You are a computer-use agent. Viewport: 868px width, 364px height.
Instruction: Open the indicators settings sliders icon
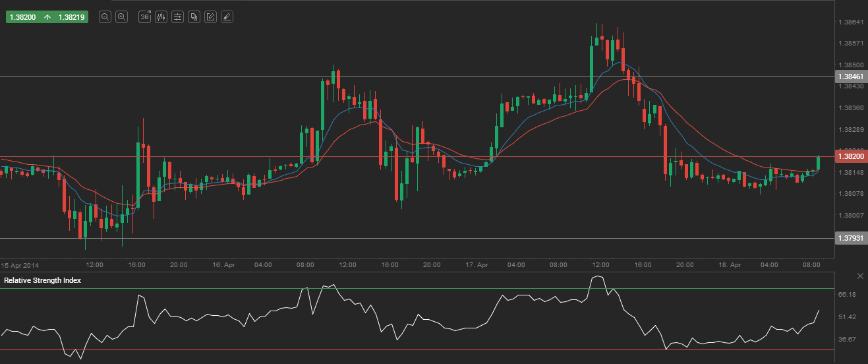pos(177,17)
